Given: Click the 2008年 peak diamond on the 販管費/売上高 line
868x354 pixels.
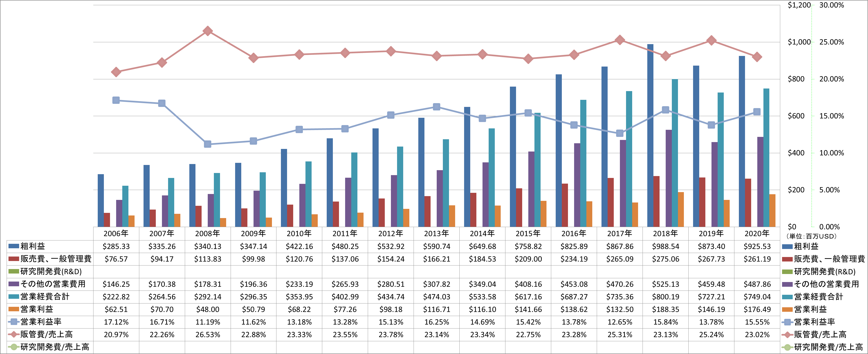Looking at the screenshot, I should pyautogui.click(x=207, y=31).
